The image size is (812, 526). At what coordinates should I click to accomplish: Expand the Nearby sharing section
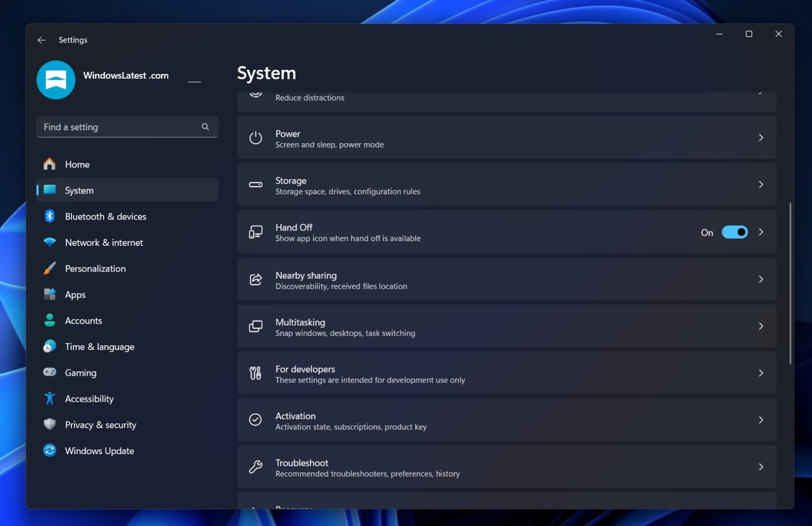click(x=761, y=279)
